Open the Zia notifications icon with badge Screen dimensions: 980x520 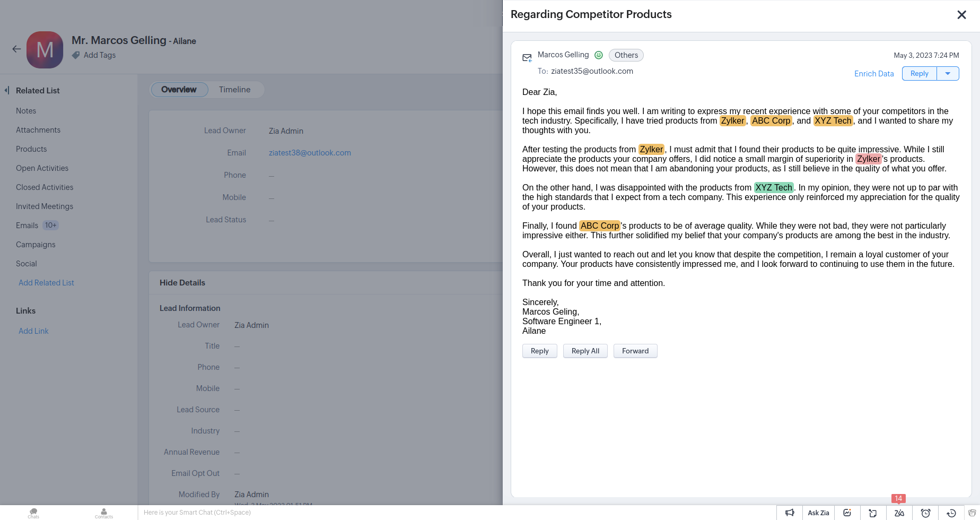click(899, 513)
